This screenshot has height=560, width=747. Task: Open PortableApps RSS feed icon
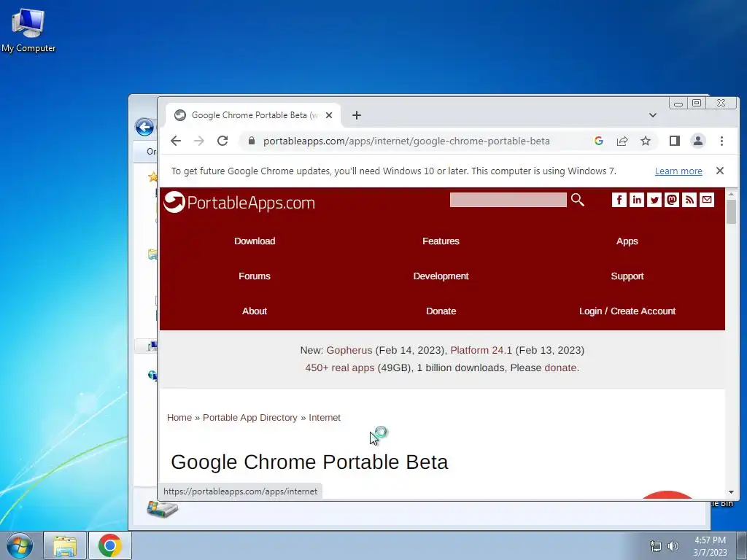pyautogui.click(x=689, y=200)
